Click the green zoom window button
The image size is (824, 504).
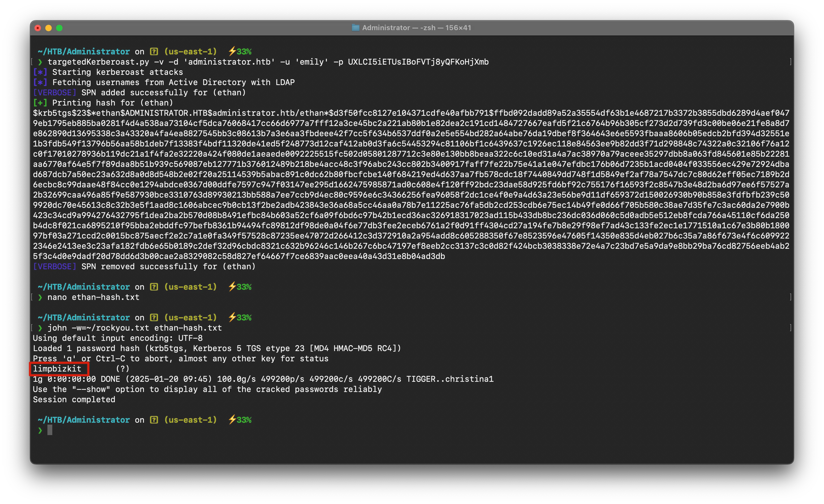coord(59,28)
